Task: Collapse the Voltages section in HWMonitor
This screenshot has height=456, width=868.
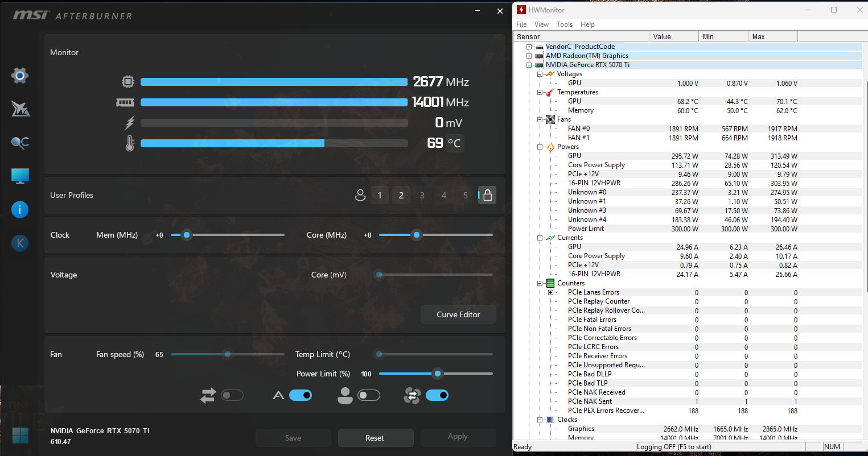Action: (540, 74)
